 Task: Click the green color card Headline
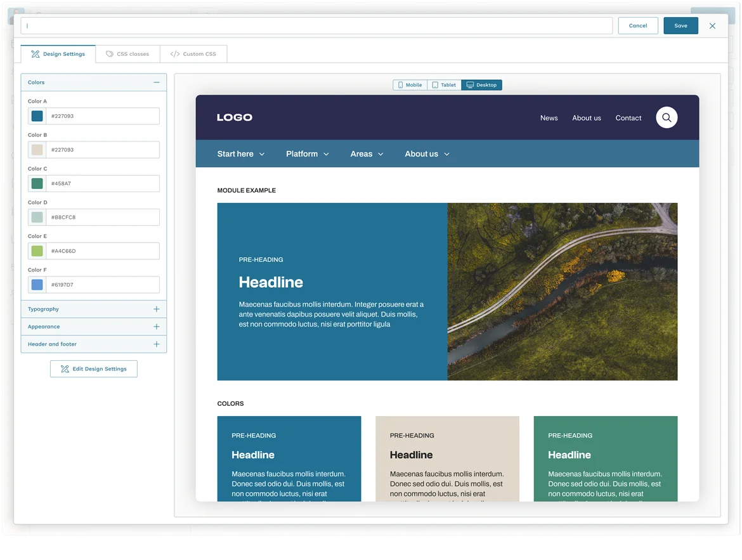(570, 455)
